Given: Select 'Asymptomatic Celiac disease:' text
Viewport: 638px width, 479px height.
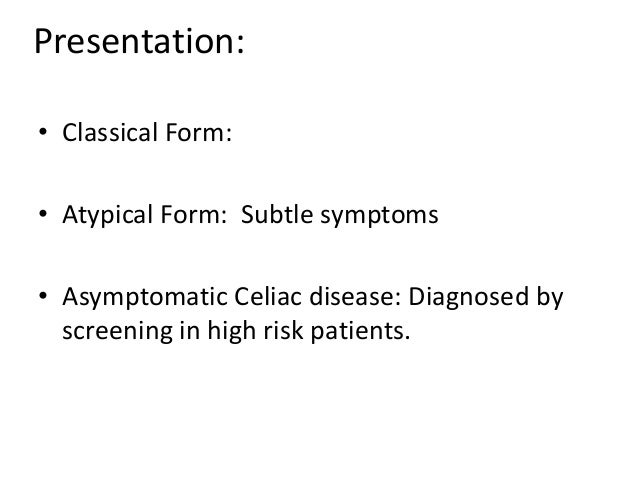Looking at the screenshot, I should point(232,297).
